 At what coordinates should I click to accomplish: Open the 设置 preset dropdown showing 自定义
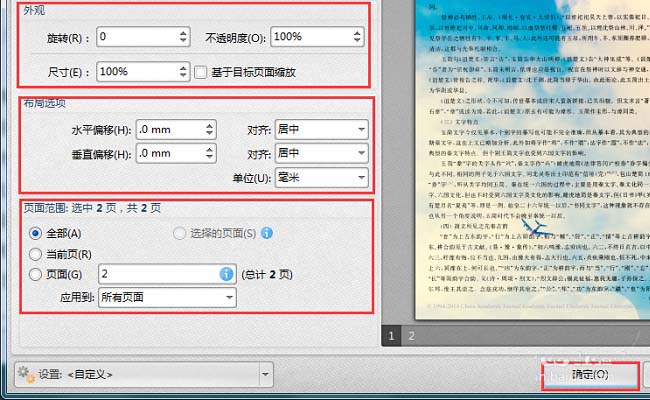tap(144, 374)
